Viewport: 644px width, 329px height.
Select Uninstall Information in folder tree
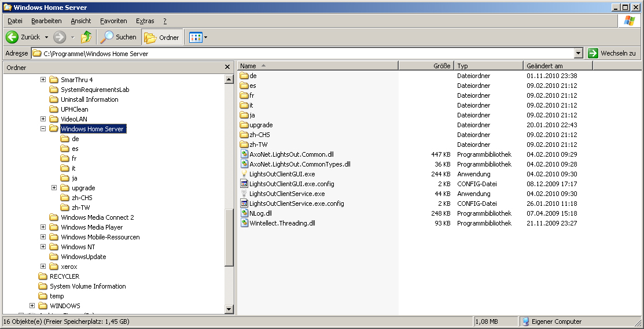[x=90, y=99]
